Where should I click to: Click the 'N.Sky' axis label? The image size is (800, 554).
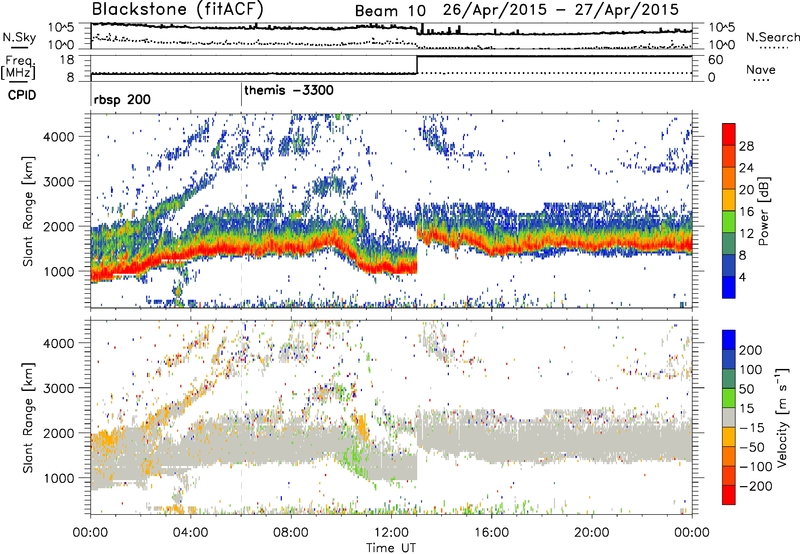coord(19,37)
